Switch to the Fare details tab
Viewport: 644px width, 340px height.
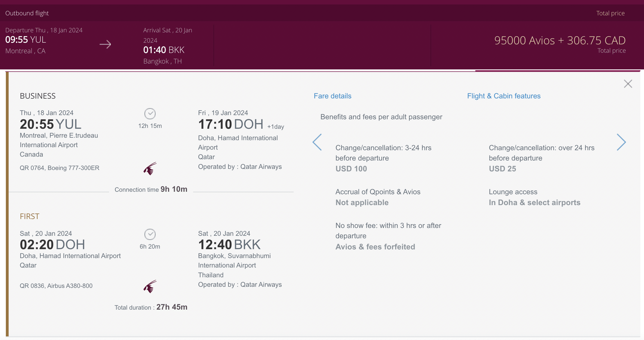332,96
